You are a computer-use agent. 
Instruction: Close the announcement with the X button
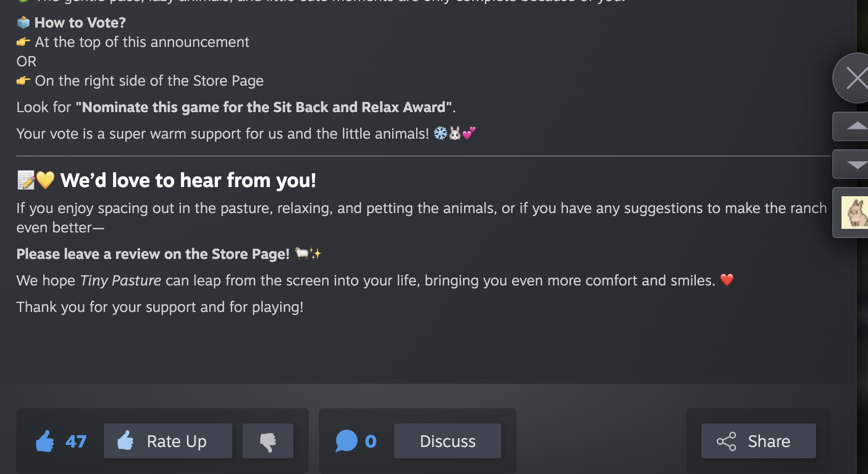pyautogui.click(x=854, y=78)
